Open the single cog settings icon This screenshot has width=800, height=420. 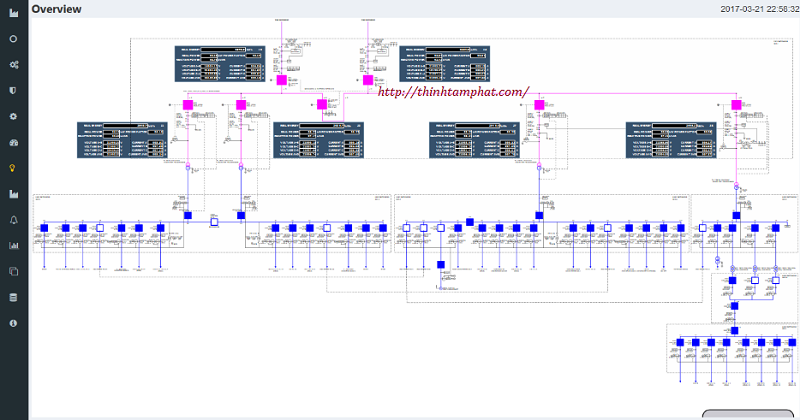[x=14, y=116]
